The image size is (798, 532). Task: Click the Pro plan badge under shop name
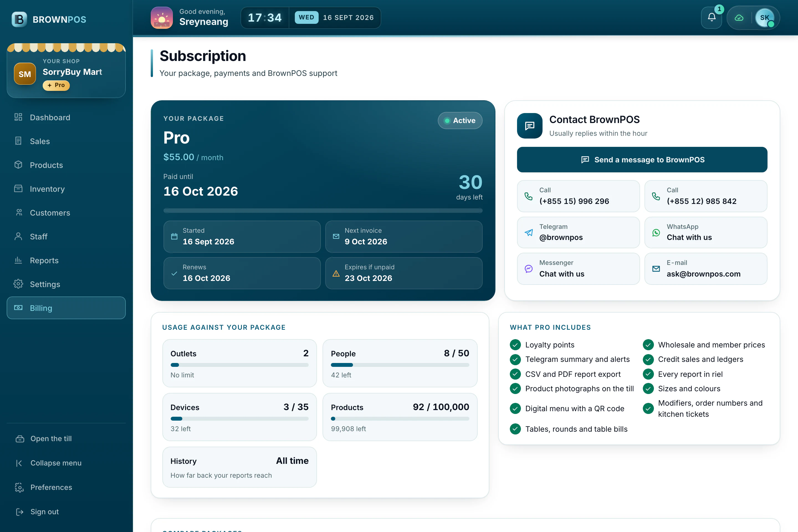click(x=56, y=85)
